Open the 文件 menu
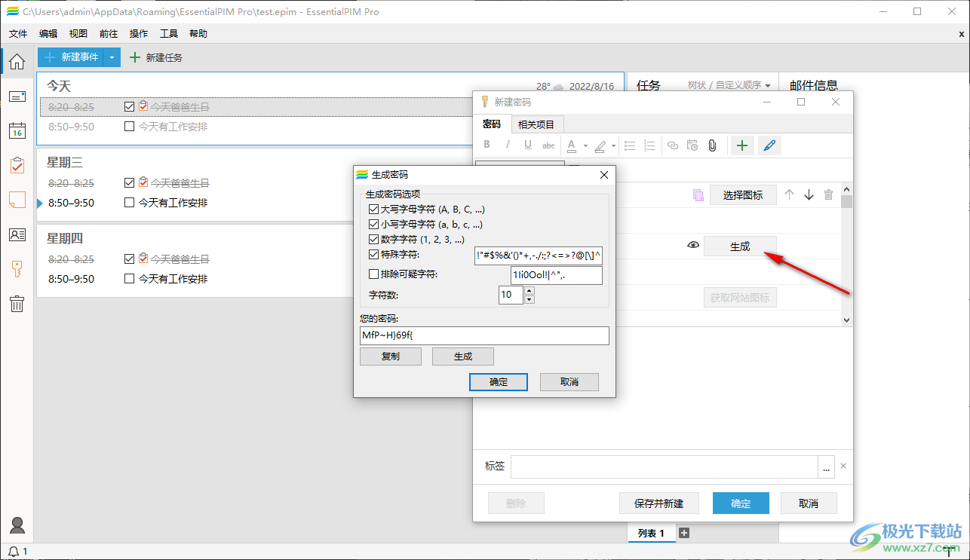The image size is (970, 560). coord(18,34)
